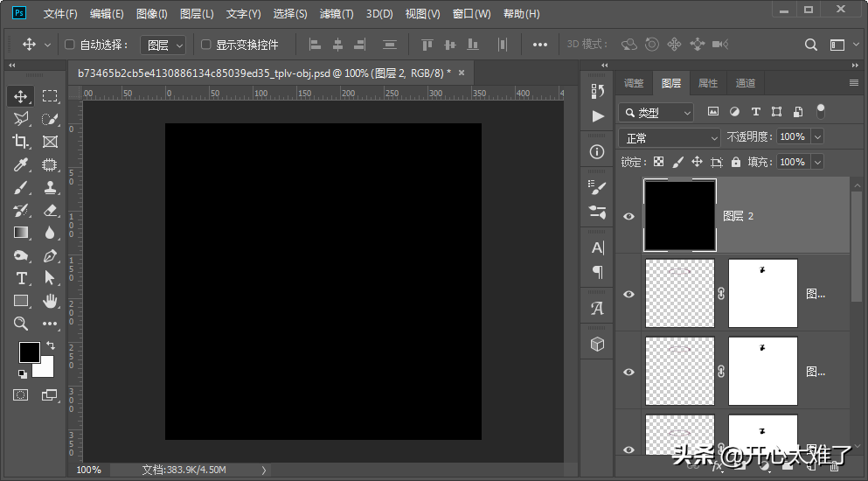Open the History panel icon

point(597,91)
